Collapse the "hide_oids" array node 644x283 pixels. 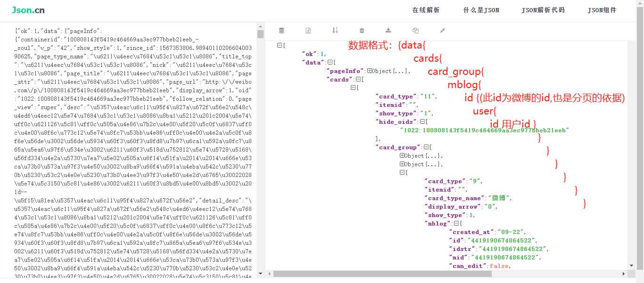422,121
